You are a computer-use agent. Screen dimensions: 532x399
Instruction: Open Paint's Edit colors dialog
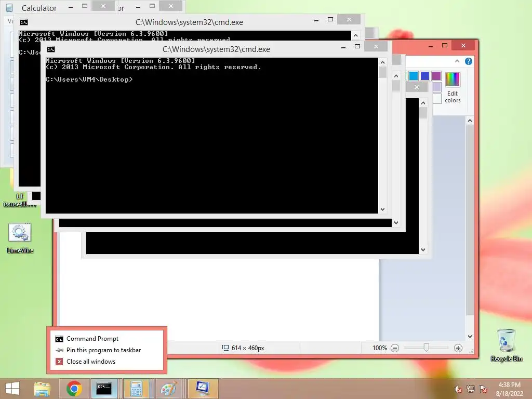pyautogui.click(x=453, y=87)
